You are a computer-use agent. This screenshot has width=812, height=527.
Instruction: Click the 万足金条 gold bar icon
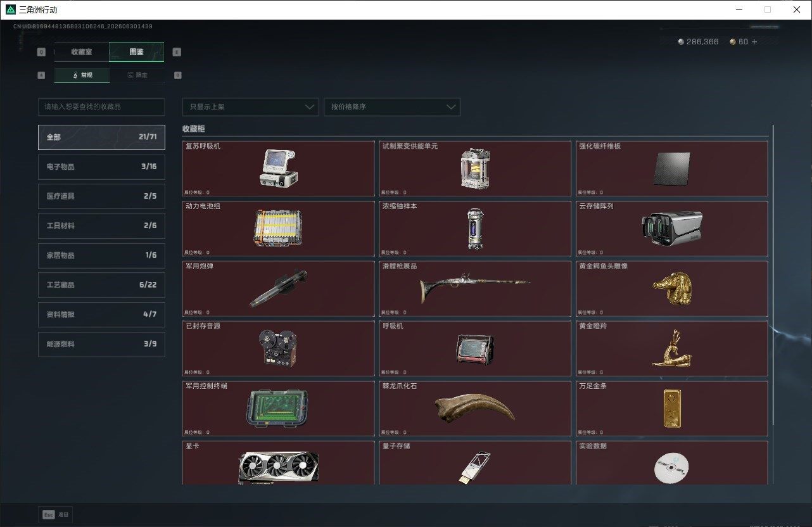pos(672,408)
